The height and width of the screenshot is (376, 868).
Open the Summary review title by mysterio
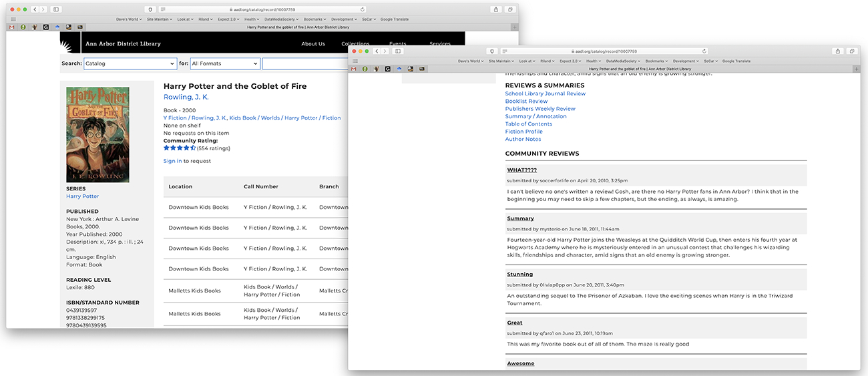(520, 218)
